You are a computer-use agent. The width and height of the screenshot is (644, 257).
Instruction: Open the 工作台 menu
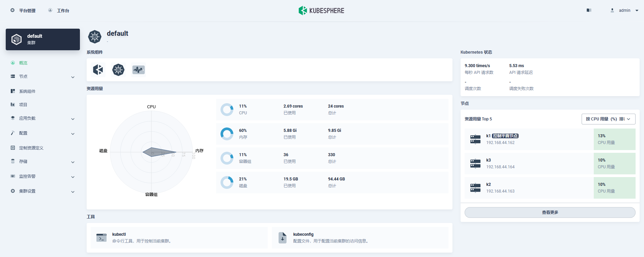63,10
